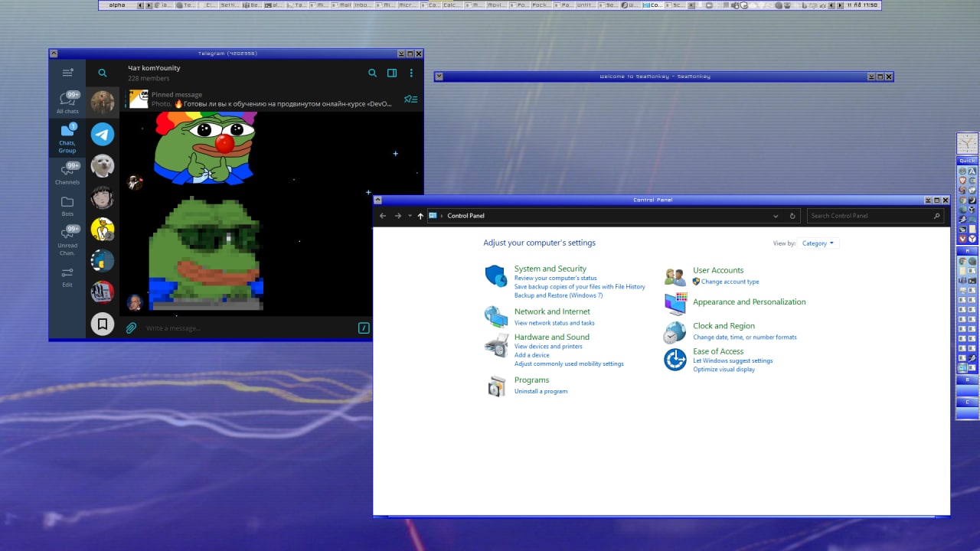Open the pinned messages list icon
Image resolution: width=980 pixels, height=551 pixels.
click(x=410, y=99)
